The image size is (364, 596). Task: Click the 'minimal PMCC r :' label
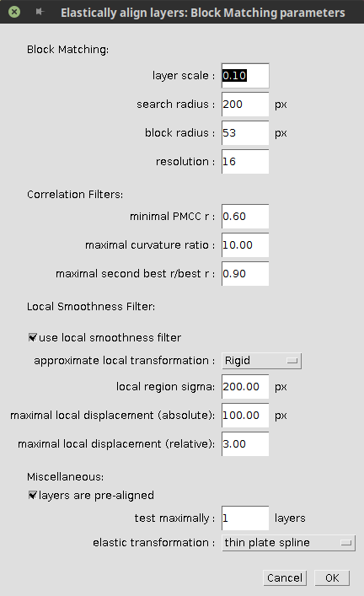tap(172, 217)
